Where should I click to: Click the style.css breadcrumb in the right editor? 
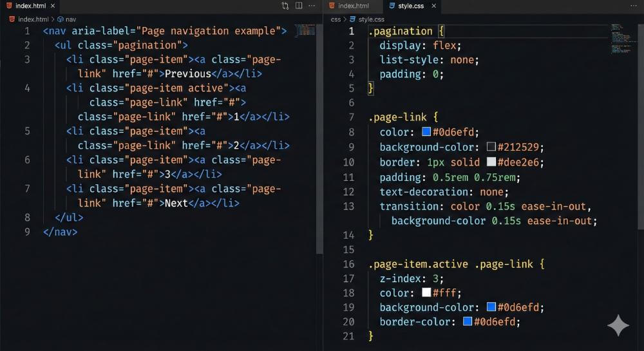372,19
